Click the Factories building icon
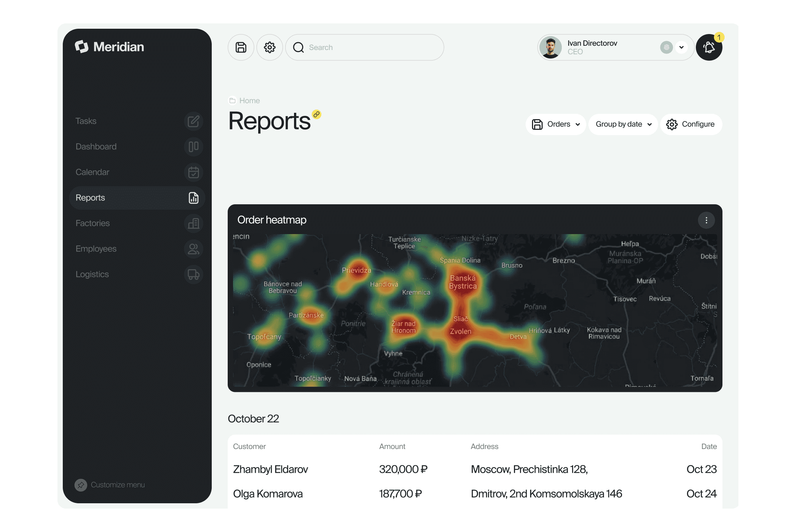This screenshot has width=798, height=532. [193, 223]
